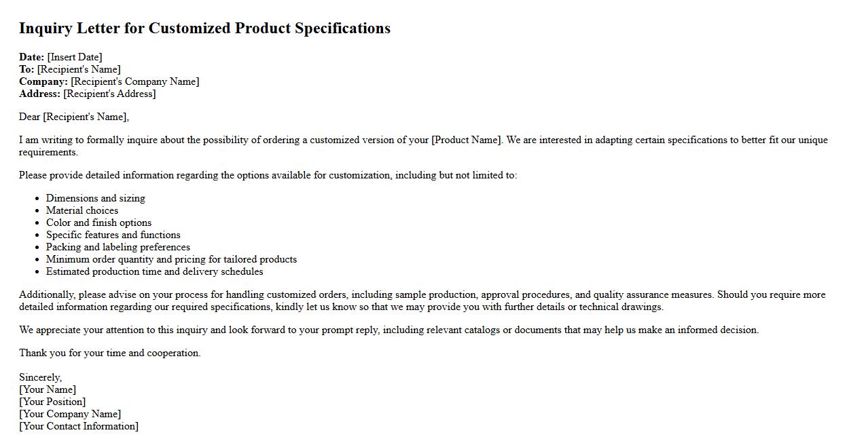Screen dimensions: 868x441
Task: Click the '[Your Contact Information]' placeholder
Action: coord(79,426)
